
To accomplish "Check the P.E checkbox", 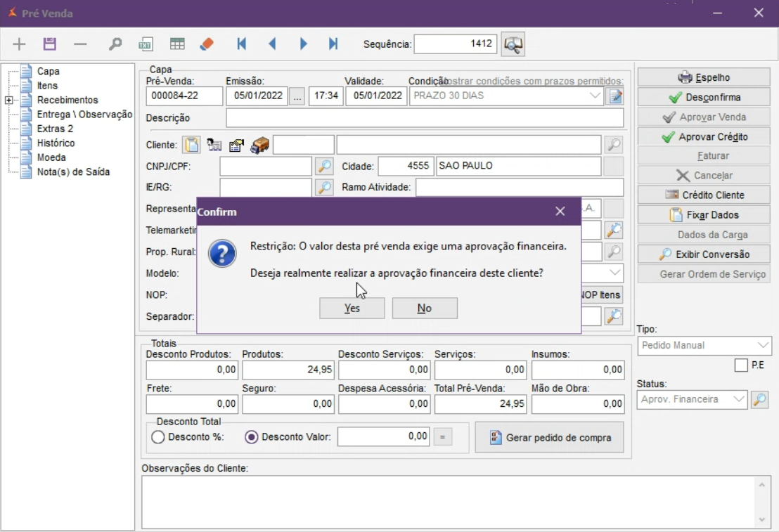I will (741, 365).
